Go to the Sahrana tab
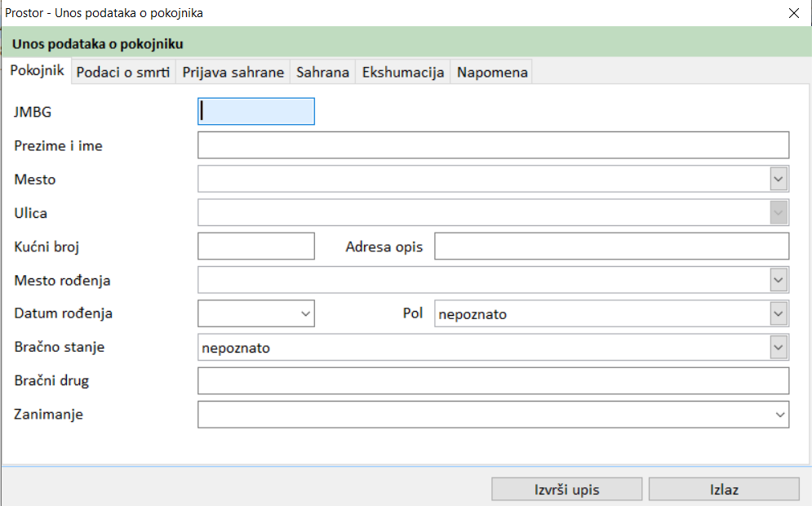812x506 pixels. [322, 72]
